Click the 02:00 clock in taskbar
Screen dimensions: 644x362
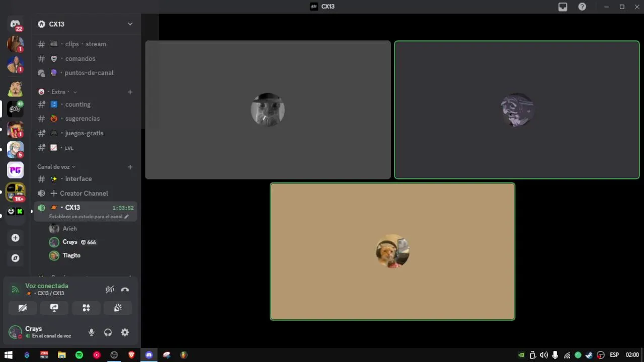point(632,355)
